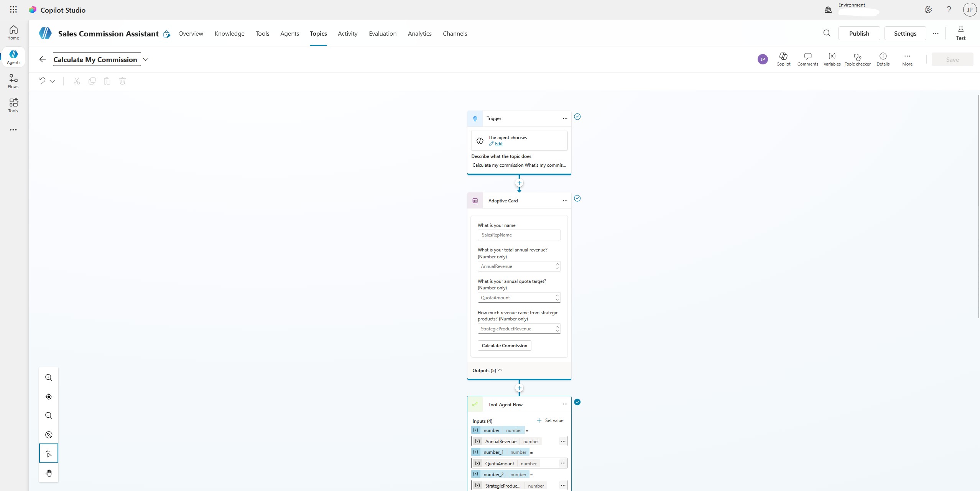
Task: Run the Topic checker
Action: pos(857,59)
